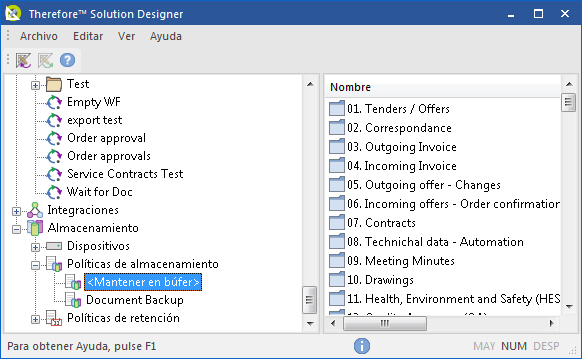583x360 pixels.
Task: Expand the Integraciones tree node
Action: click(x=16, y=211)
